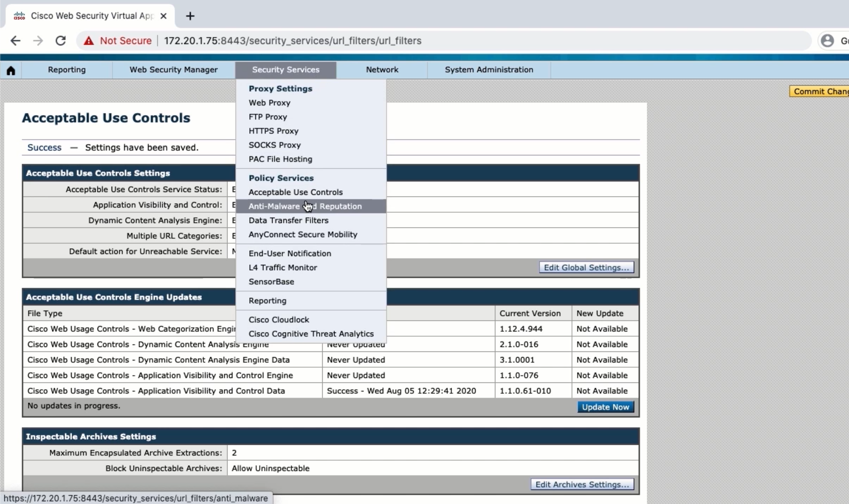Open the Network menu

pos(382,70)
